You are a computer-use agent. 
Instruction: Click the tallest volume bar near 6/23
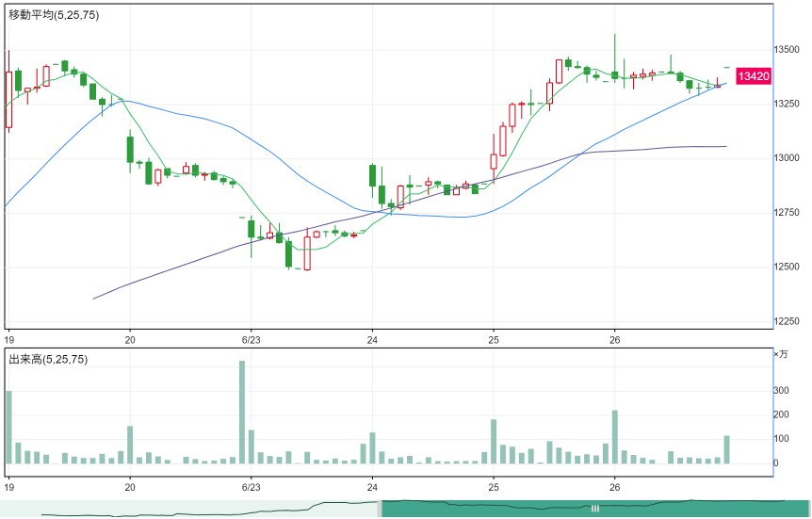(x=242, y=413)
